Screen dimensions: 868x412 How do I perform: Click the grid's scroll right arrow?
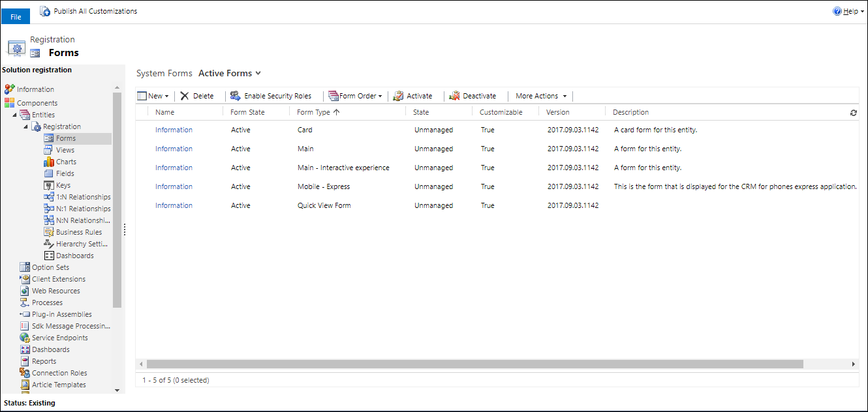pyautogui.click(x=853, y=364)
